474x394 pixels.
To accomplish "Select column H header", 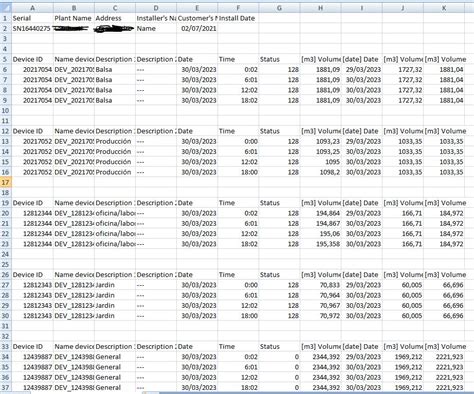I will click(320, 8).
